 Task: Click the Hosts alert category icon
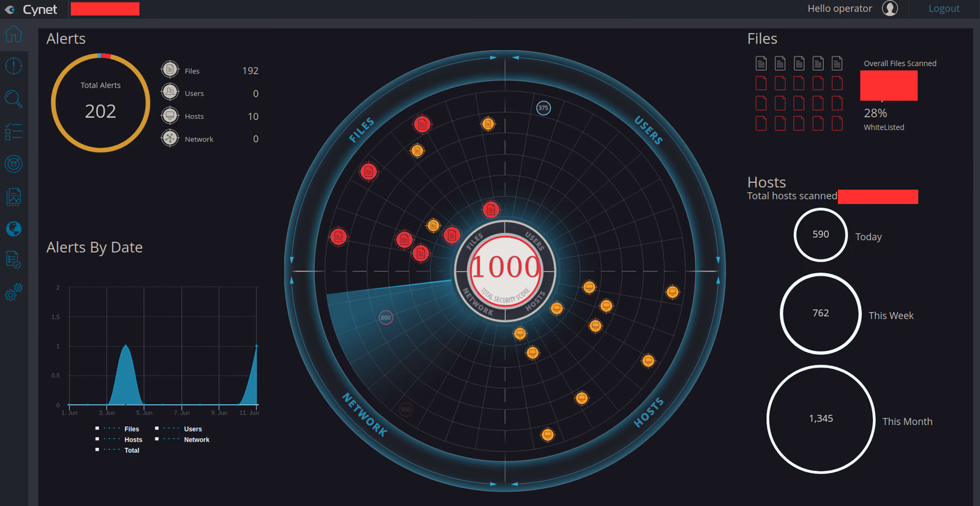(x=170, y=115)
